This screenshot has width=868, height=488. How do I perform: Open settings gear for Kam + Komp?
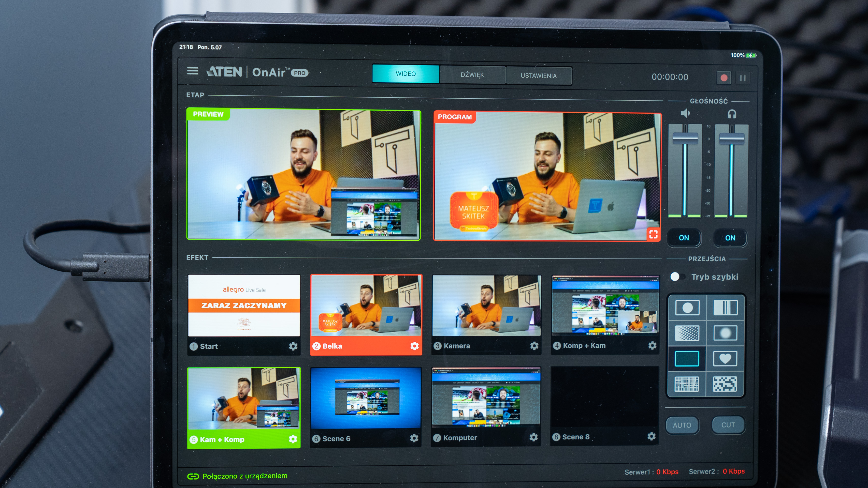click(x=293, y=439)
